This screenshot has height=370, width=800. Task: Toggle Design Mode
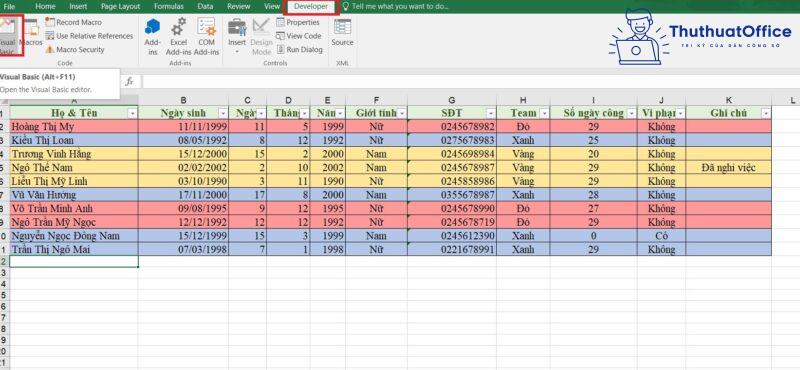(x=261, y=37)
